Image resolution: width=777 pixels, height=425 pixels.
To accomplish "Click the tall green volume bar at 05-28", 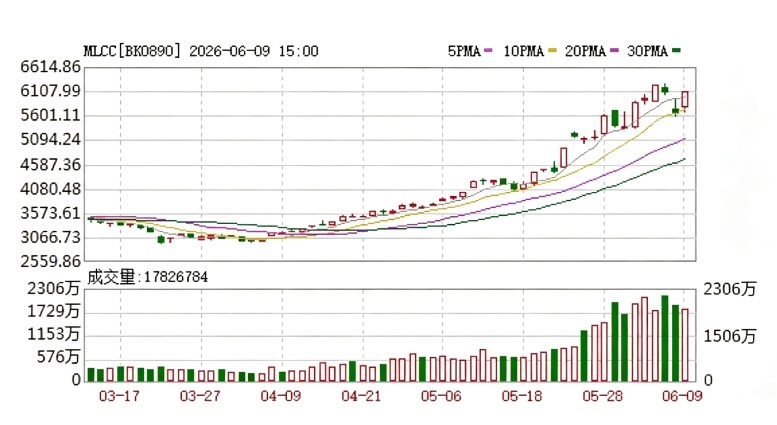I will click(614, 342).
